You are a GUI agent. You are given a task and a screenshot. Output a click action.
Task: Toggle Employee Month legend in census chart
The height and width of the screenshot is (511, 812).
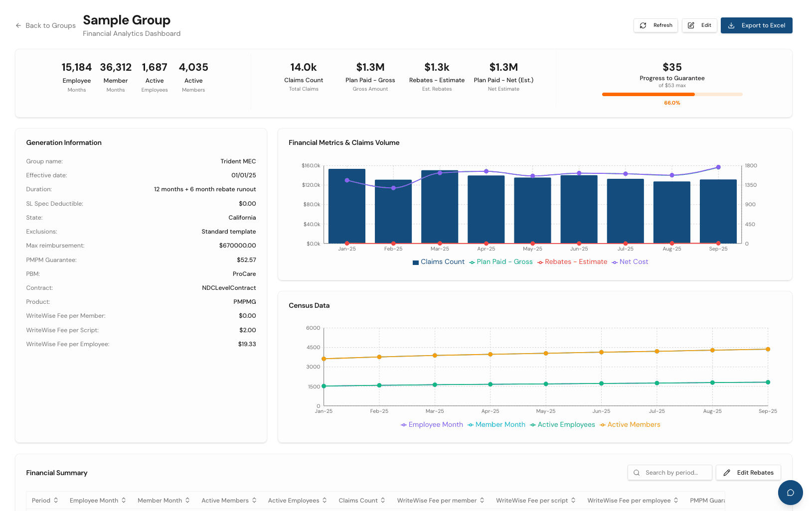click(x=432, y=425)
